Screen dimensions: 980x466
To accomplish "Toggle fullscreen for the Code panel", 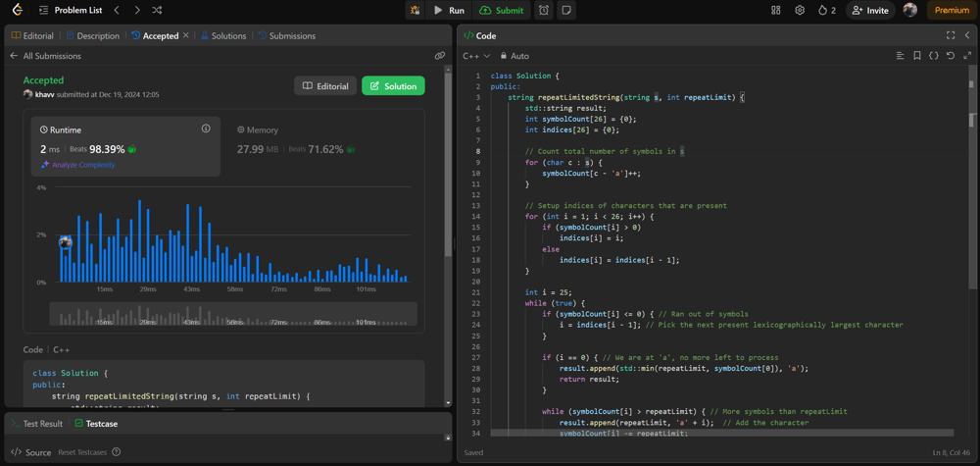I will pyautogui.click(x=950, y=35).
